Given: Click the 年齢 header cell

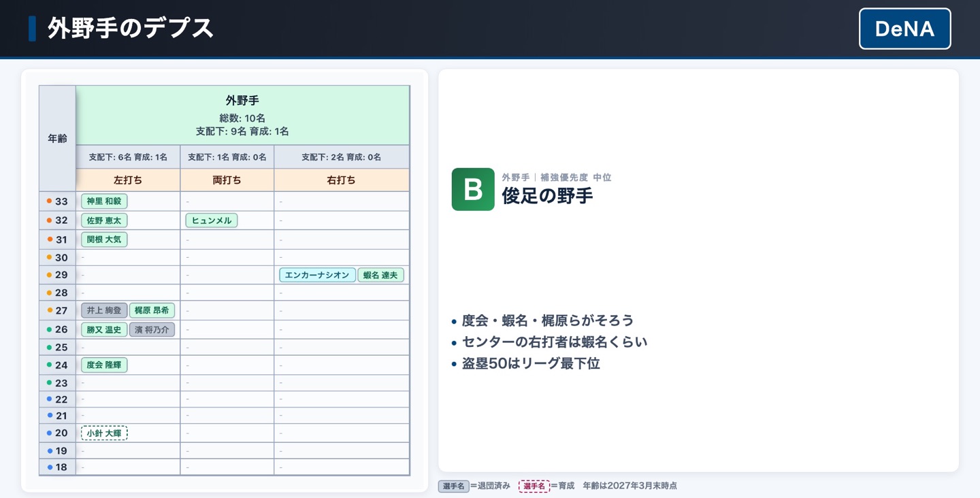Looking at the screenshot, I should [57, 139].
